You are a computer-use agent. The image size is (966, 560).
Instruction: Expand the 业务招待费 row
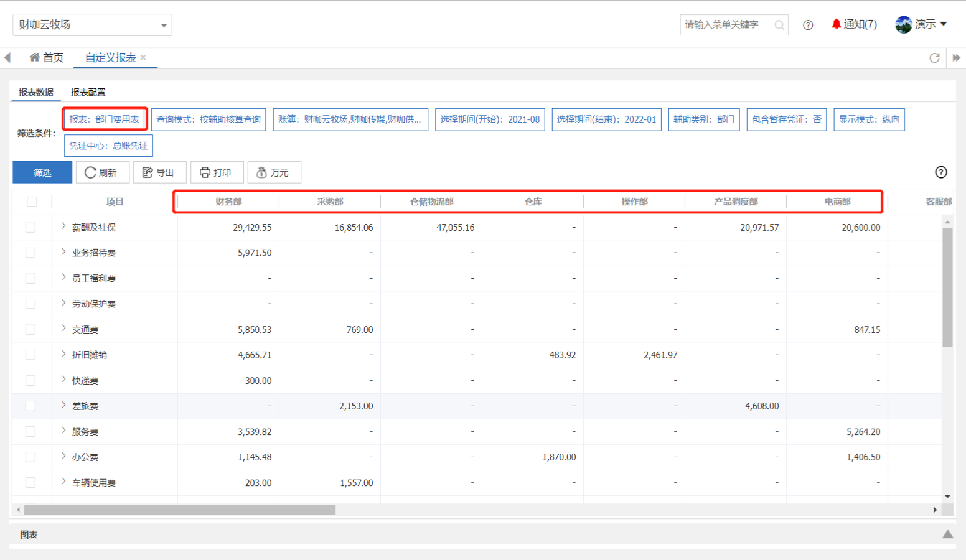[x=63, y=252]
